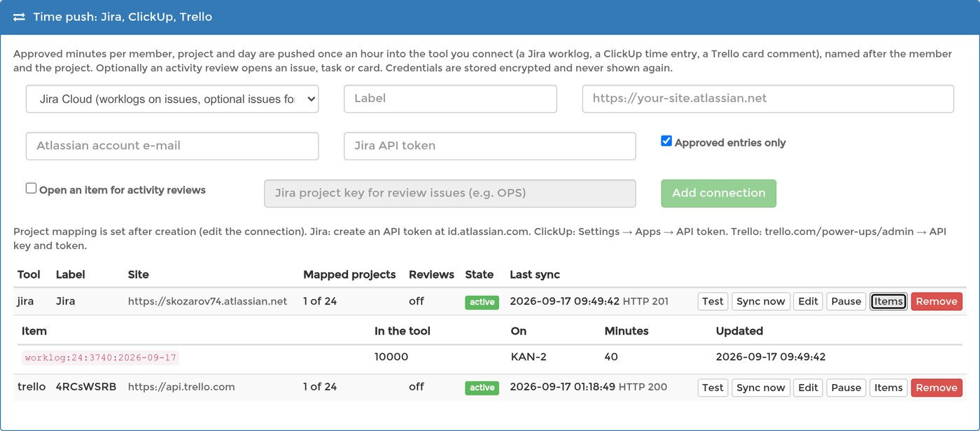Screen dimensions: 980x431
Task: Click Sync now for Jira row
Action: coord(761,302)
